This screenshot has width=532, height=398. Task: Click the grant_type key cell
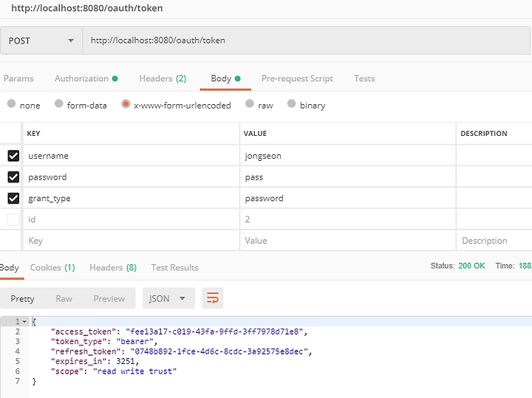[x=131, y=199]
